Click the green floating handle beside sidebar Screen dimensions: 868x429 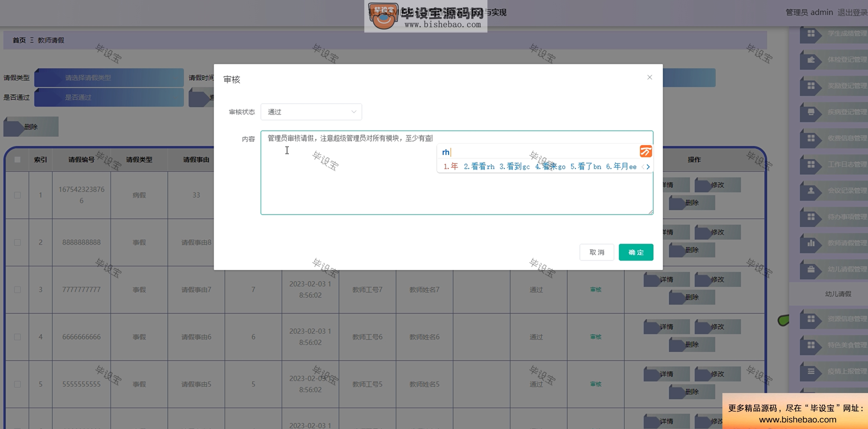[783, 320]
